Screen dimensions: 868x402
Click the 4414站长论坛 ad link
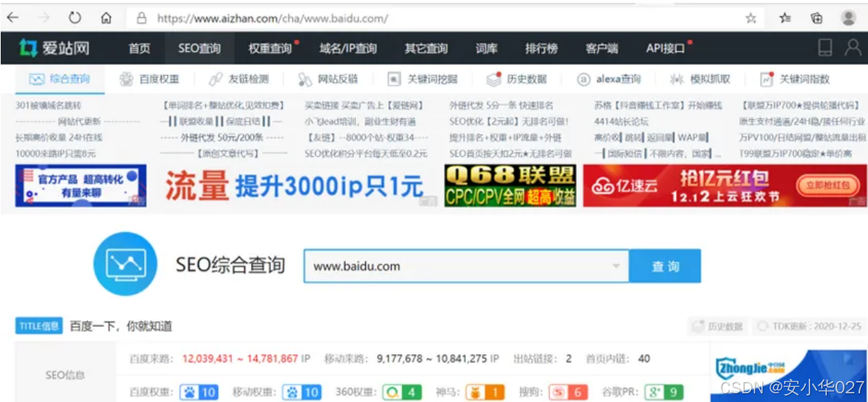(621, 121)
